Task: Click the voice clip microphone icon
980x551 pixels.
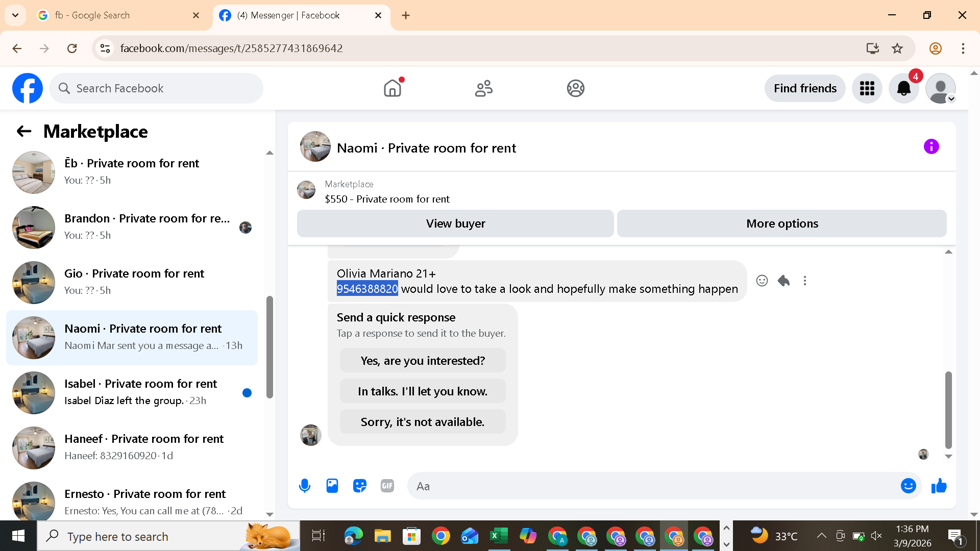Action: [305, 486]
